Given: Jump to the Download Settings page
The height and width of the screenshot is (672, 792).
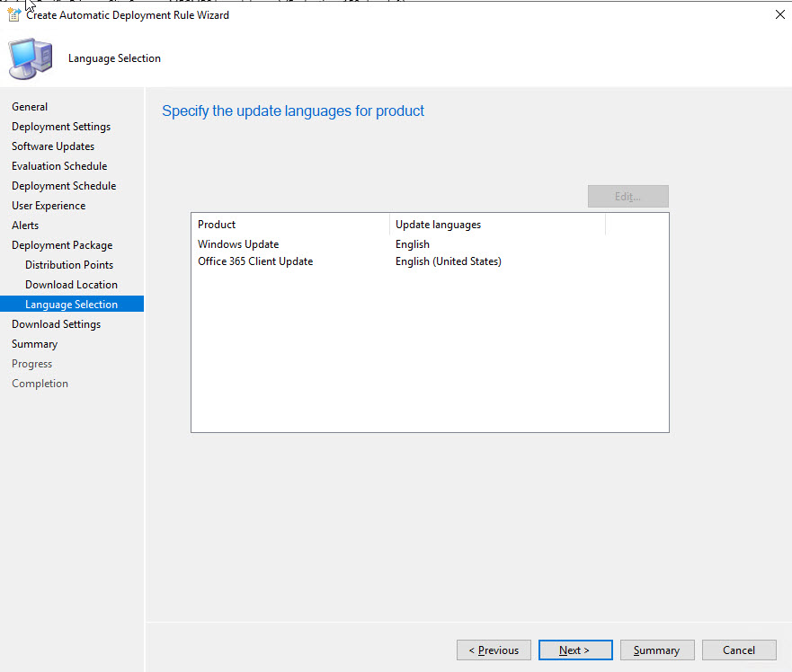Looking at the screenshot, I should (56, 324).
